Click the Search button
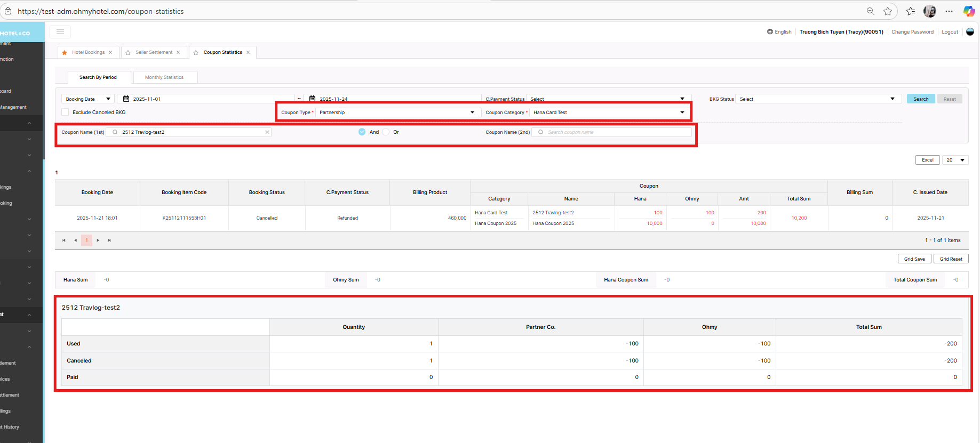The width and height of the screenshot is (980, 443). pos(920,99)
